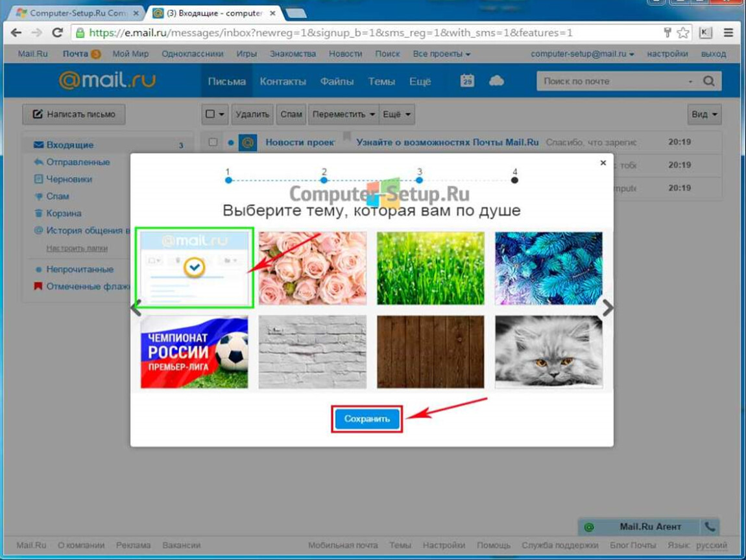The height and width of the screenshot is (560, 746).
Task: Click the saved password key icon
Action: tap(667, 32)
